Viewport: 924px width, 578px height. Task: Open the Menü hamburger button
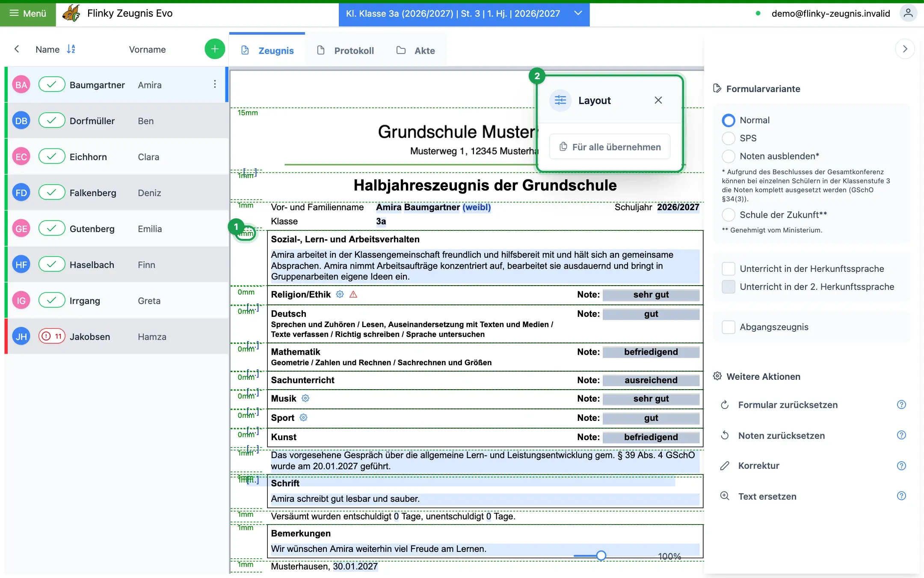pyautogui.click(x=28, y=14)
